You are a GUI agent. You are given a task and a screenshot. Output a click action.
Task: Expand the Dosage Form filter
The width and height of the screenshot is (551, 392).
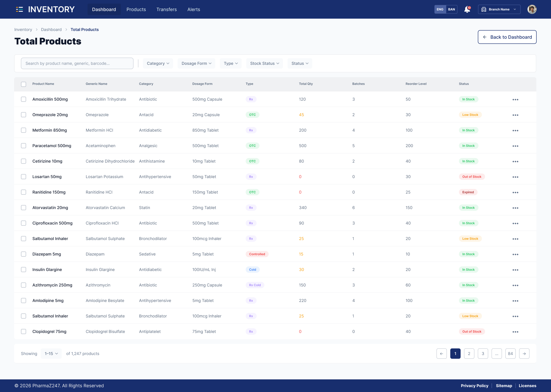(196, 63)
